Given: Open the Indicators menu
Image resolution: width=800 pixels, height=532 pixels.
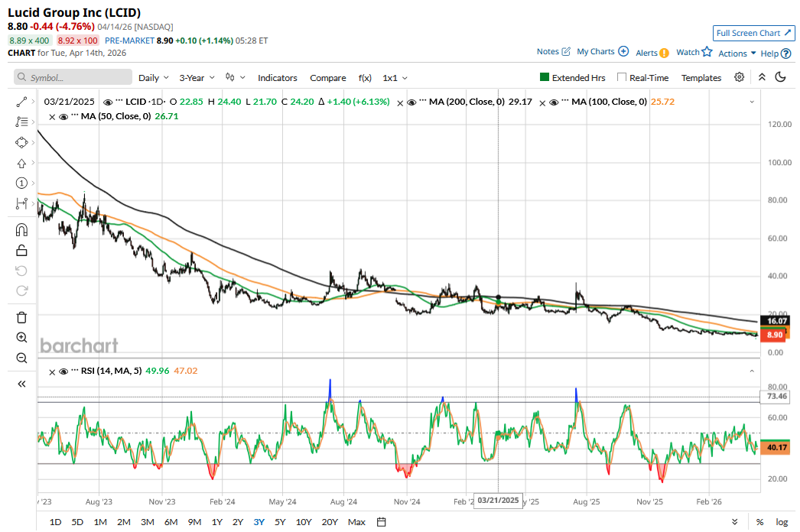Looking at the screenshot, I should coord(277,78).
